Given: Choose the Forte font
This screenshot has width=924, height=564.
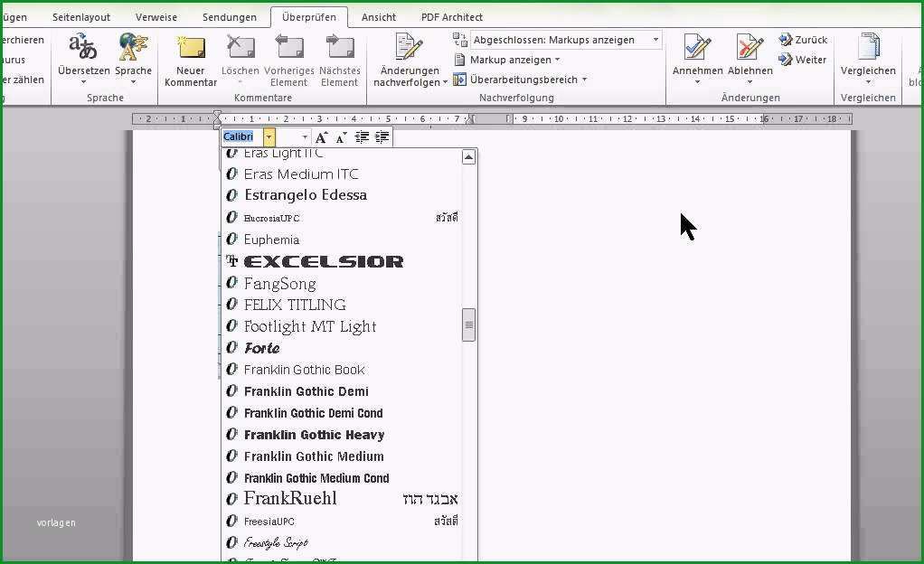Looking at the screenshot, I should click(x=342, y=348).
